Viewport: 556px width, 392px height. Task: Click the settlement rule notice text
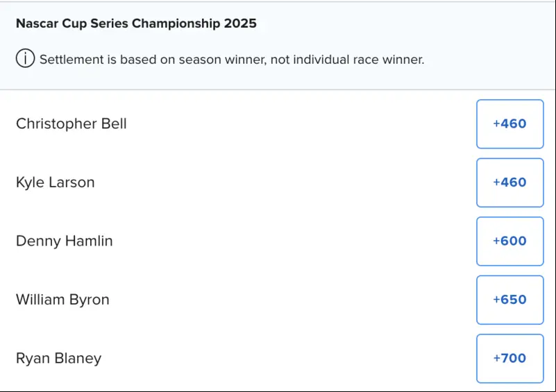click(232, 60)
